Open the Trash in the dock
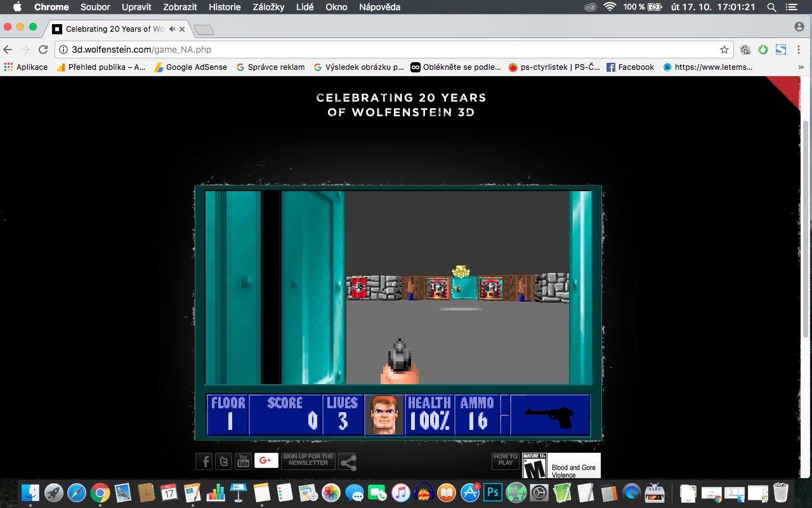This screenshot has height=508, width=812. tap(781, 492)
